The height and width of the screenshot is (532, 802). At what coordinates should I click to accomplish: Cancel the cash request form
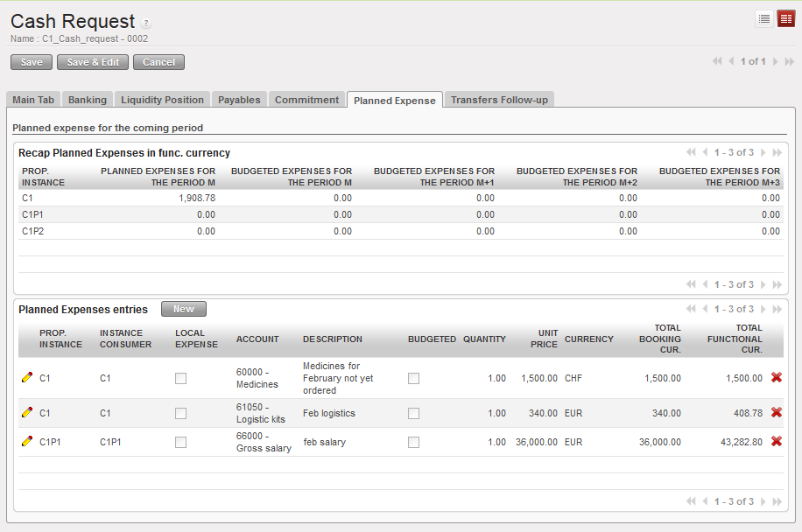tap(158, 62)
